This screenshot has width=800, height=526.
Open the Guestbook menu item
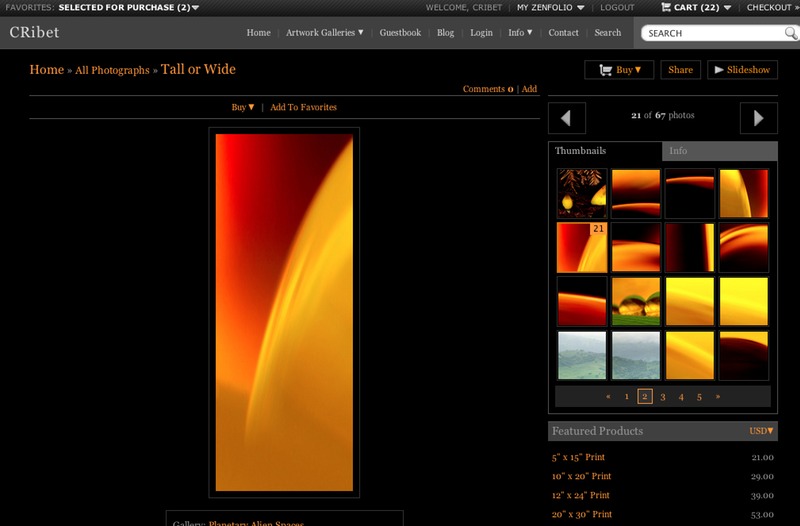point(400,33)
